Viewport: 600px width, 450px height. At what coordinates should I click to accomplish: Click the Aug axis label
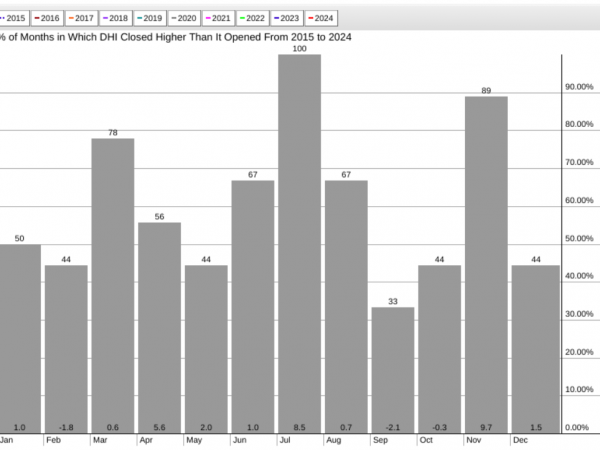334,440
